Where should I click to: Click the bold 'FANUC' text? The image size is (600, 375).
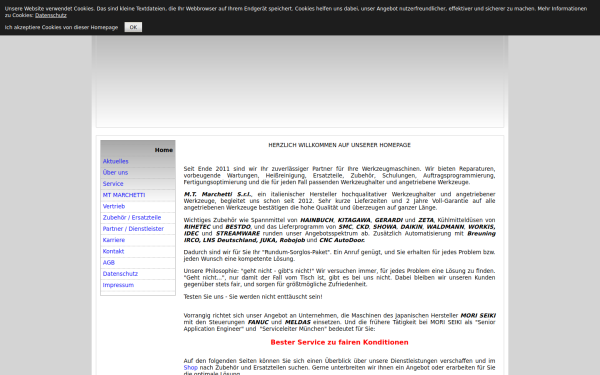coord(258,322)
